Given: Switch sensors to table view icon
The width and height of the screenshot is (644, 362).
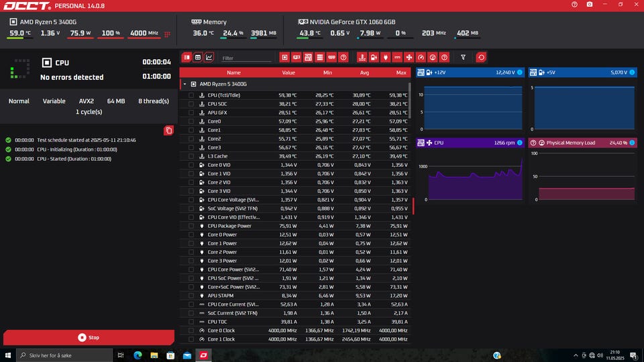Looking at the screenshot, I should 198,58.
